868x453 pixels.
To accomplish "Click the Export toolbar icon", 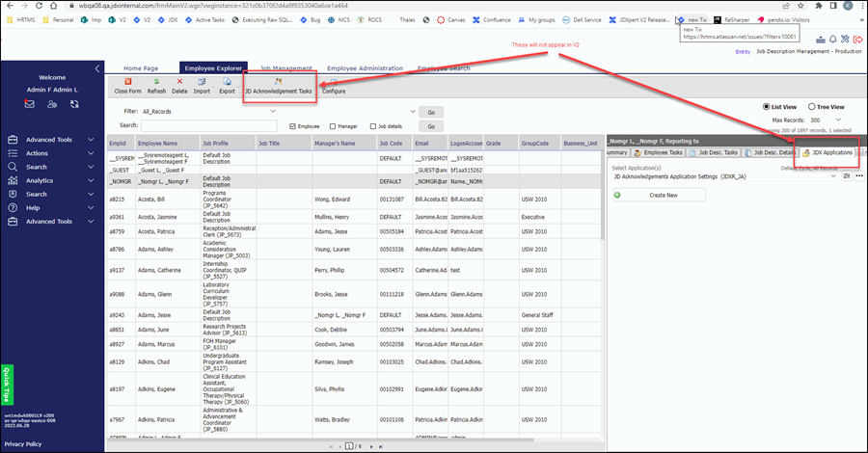I will [x=227, y=85].
